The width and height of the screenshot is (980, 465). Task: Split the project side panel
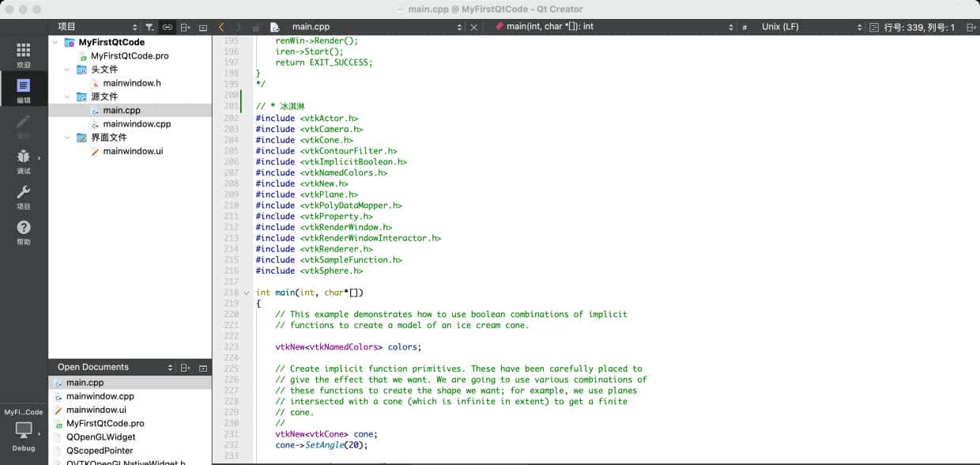(x=185, y=27)
